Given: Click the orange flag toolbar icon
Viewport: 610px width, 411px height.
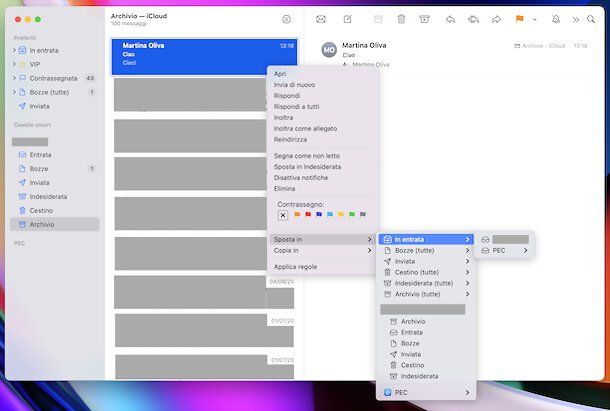Looking at the screenshot, I should point(519,19).
